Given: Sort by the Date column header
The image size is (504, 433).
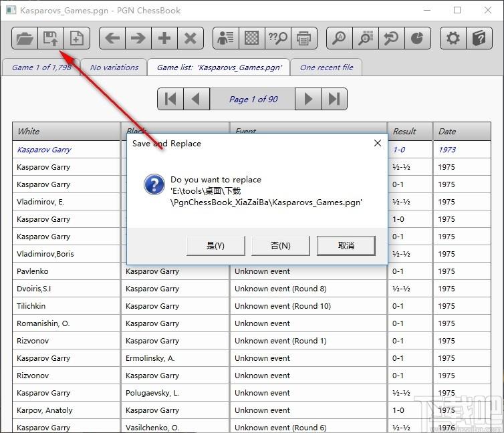Looking at the screenshot, I should 462,132.
